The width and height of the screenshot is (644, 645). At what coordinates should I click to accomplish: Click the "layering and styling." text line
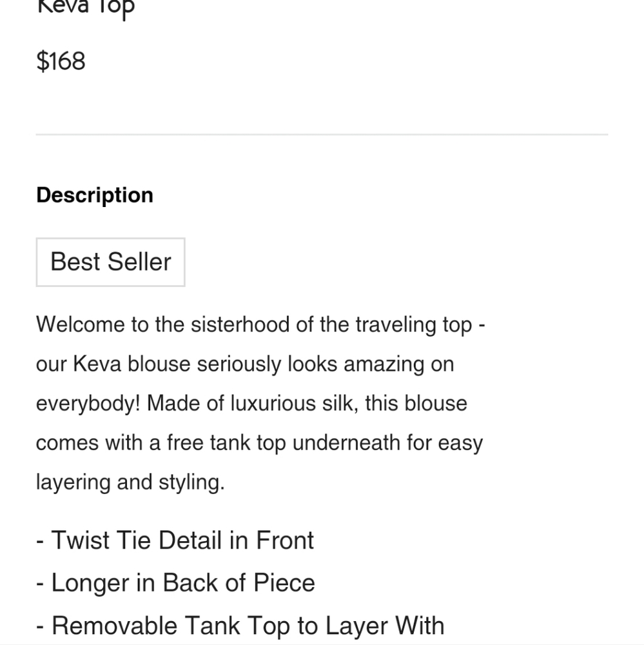tap(130, 482)
